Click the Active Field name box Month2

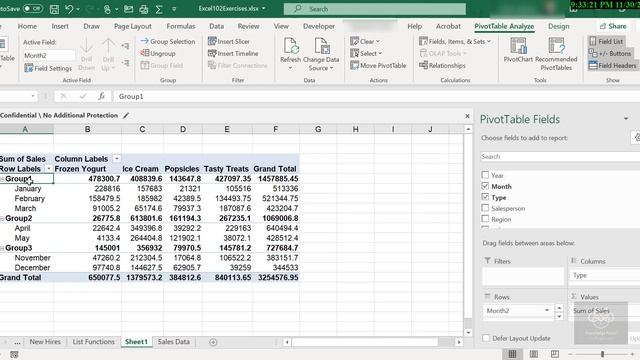pos(49,55)
